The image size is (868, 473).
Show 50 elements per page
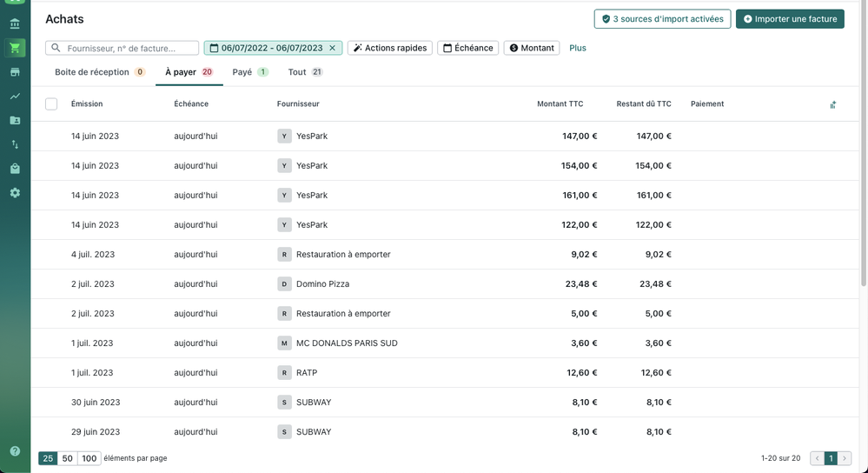point(68,458)
